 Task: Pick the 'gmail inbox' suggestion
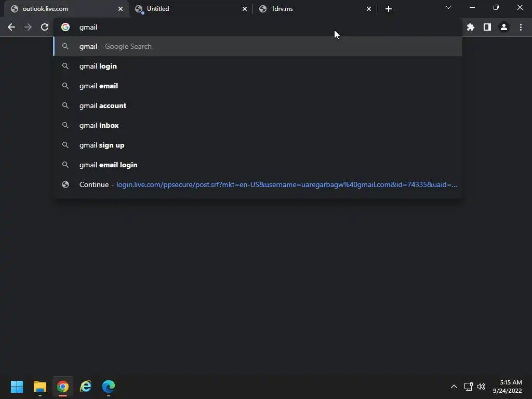tap(258, 125)
